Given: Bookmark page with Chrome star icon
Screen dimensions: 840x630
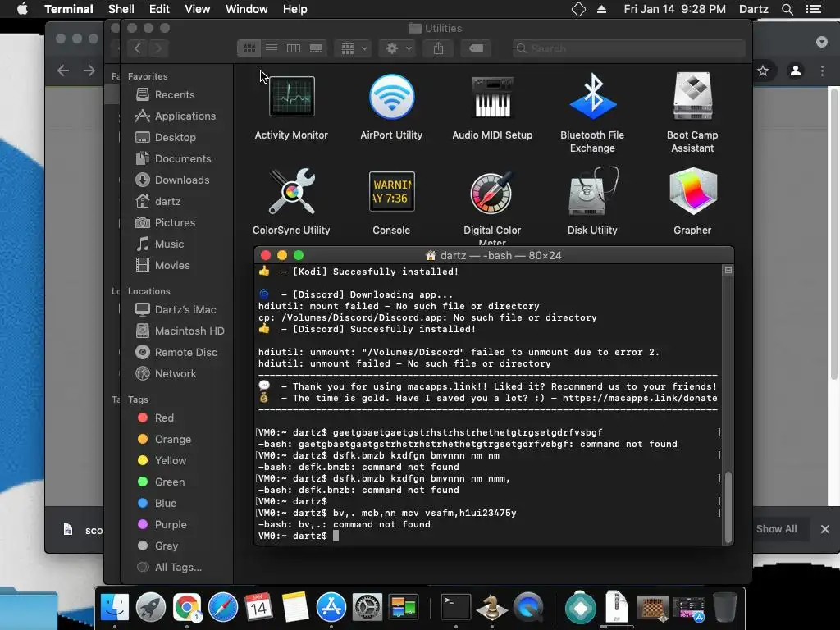Looking at the screenshot, I should pos(763,71).
